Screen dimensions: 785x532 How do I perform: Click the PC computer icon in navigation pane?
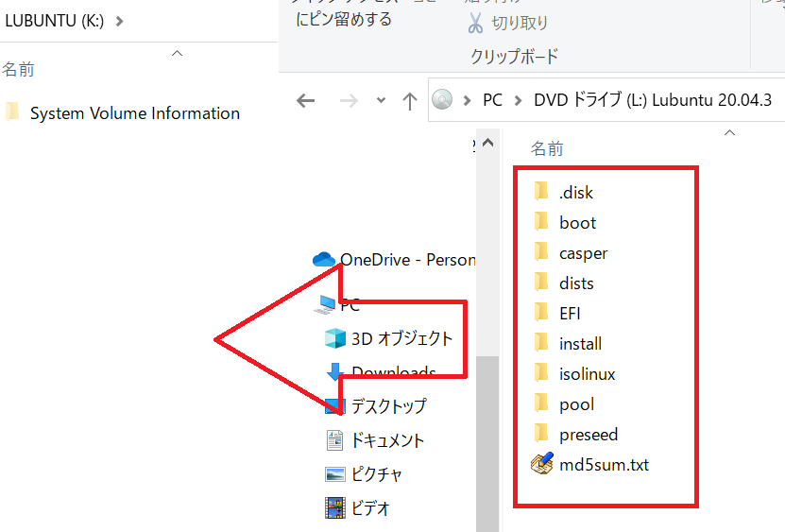(x=324, y=304)
